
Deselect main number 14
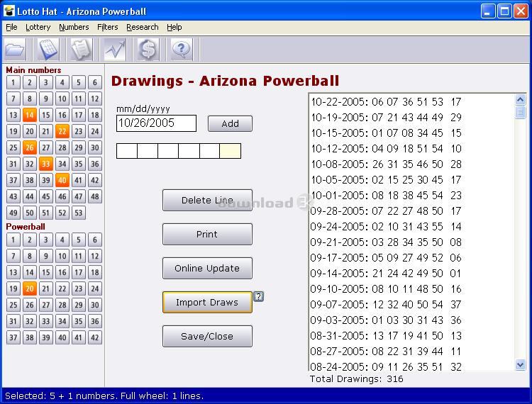coord(30,115)
